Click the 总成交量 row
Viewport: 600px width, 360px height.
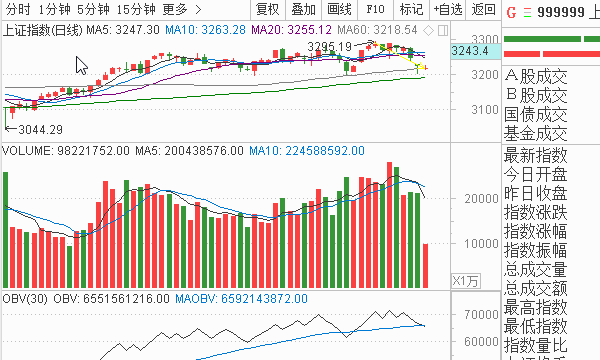click(x=535, y=269)
